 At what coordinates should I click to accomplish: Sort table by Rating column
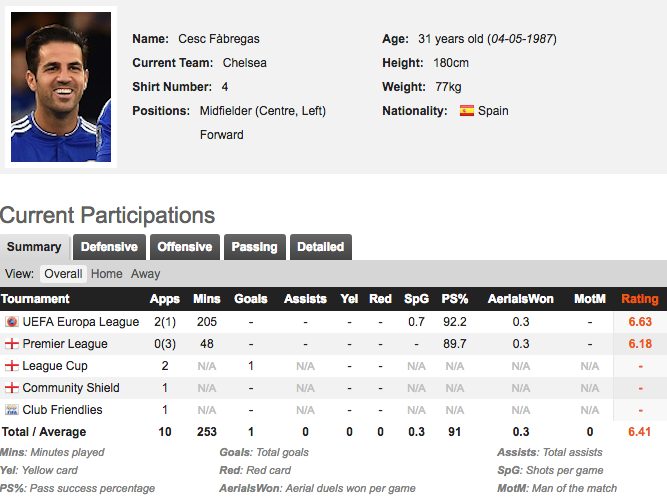640,299
